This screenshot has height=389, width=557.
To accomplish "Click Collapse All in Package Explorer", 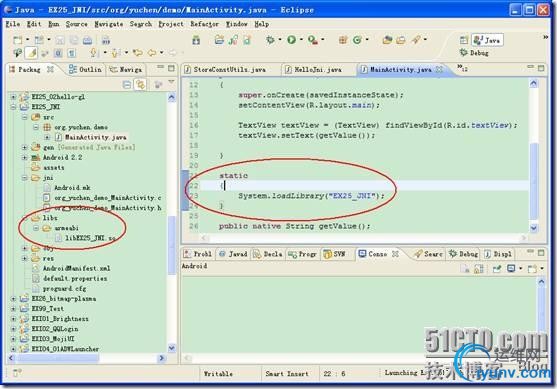I will click(x=127, y=84).
